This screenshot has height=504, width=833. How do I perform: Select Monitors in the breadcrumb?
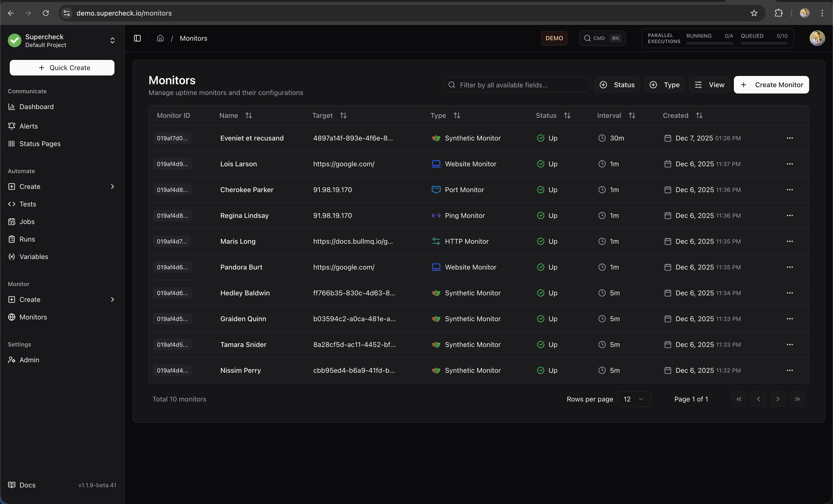[x=193, y=38]
